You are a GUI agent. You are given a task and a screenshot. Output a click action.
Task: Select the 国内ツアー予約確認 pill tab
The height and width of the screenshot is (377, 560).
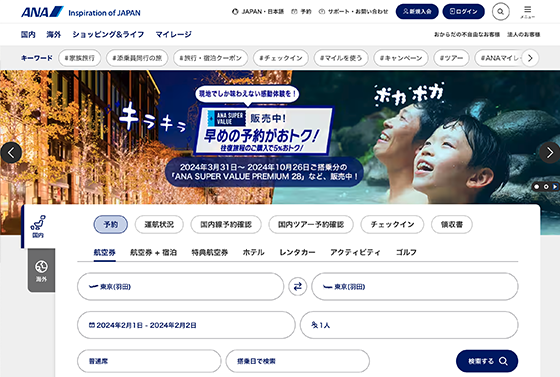tap(311, 225)
